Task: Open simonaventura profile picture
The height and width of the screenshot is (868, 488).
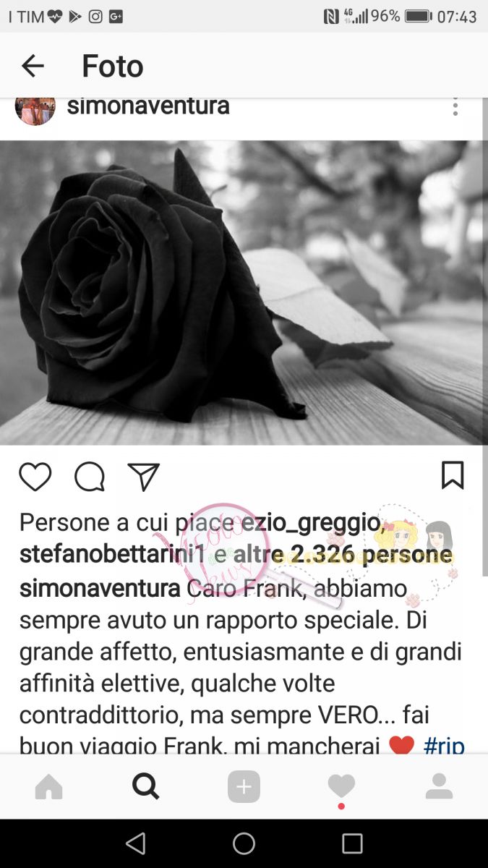Action: [x=35, y=107]
